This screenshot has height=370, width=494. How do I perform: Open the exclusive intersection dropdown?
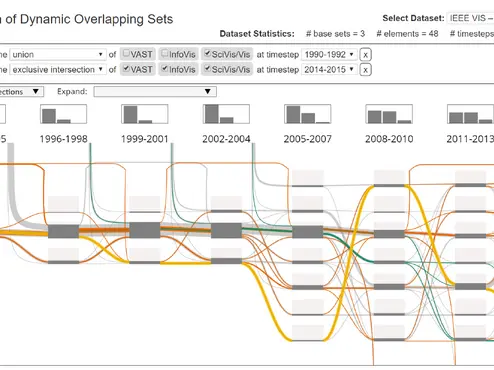pos(58,70)
